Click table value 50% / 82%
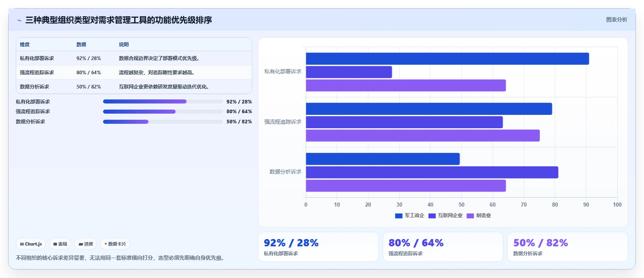644x278 pixels. coord(89,87)
